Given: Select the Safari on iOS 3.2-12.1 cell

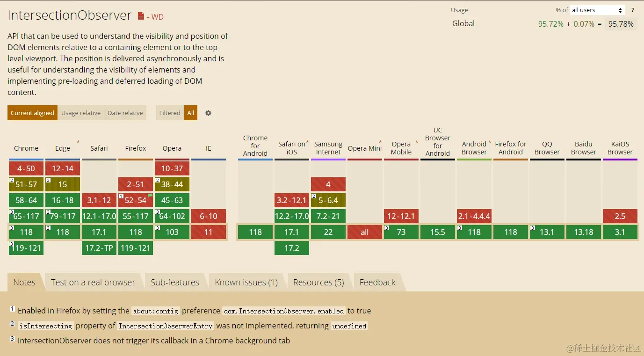Looking at the screenshot, I should [x=292, y=200].
